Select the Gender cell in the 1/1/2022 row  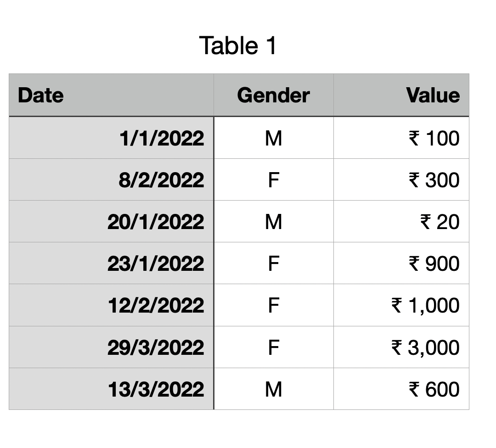point(273,138)
